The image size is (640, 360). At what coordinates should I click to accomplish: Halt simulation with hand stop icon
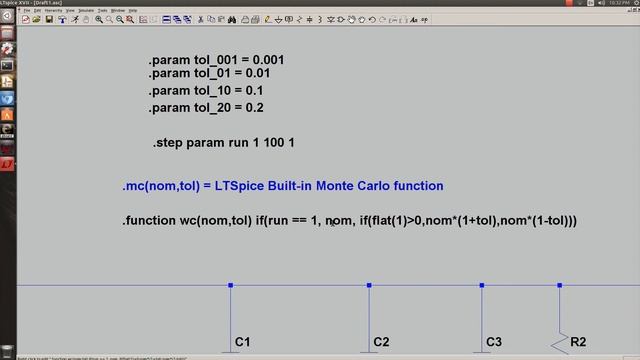pos(86,20)
